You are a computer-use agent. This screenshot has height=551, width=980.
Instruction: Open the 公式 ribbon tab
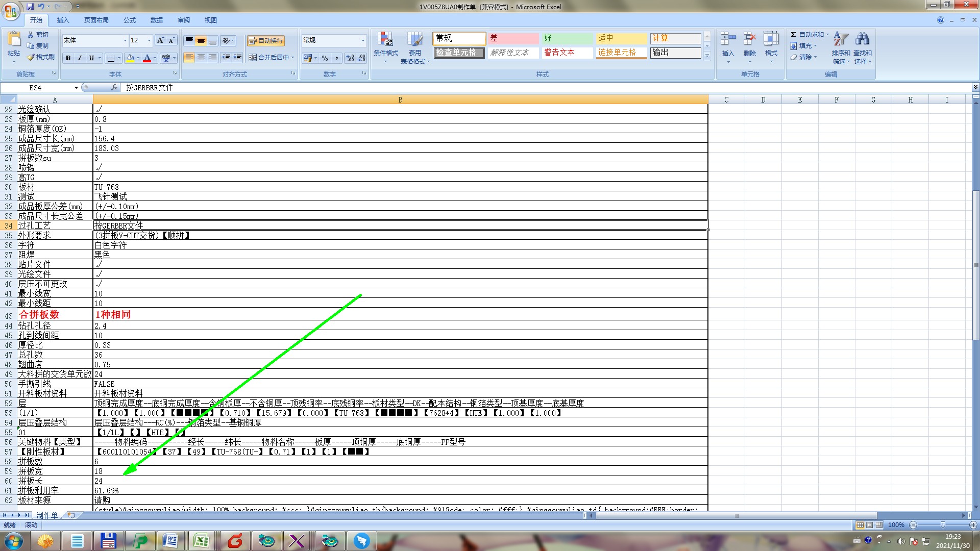130,20
